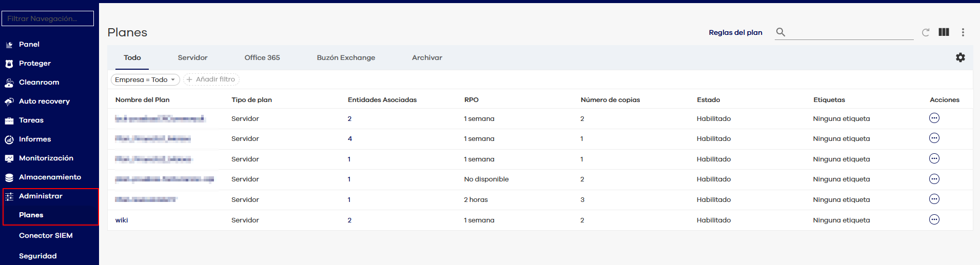Click the search magnifier icon
The image size is (980, 265).
coord(780,32)
